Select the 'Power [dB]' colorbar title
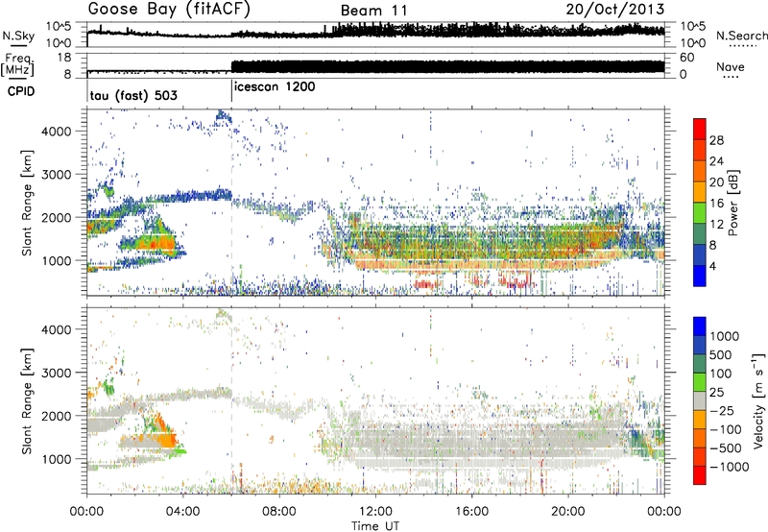This screenshot has height=532, width=768. pyautogui.click(x=733, y=203)
